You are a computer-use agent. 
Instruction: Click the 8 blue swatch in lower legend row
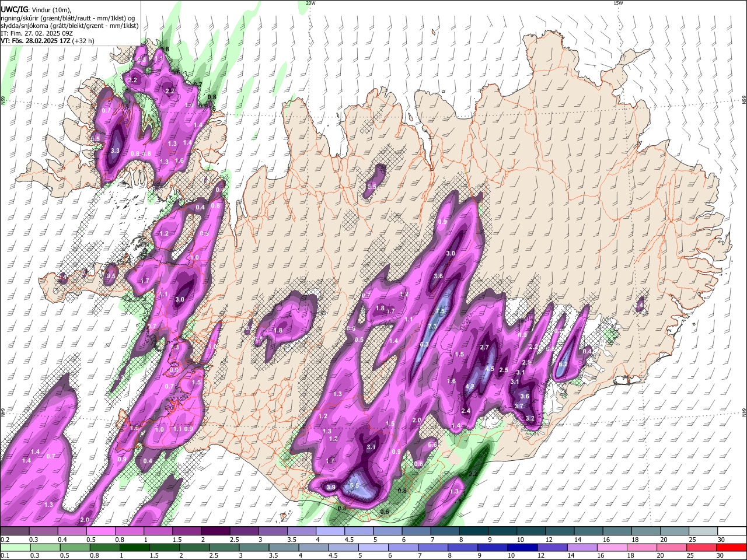[463, 547]
